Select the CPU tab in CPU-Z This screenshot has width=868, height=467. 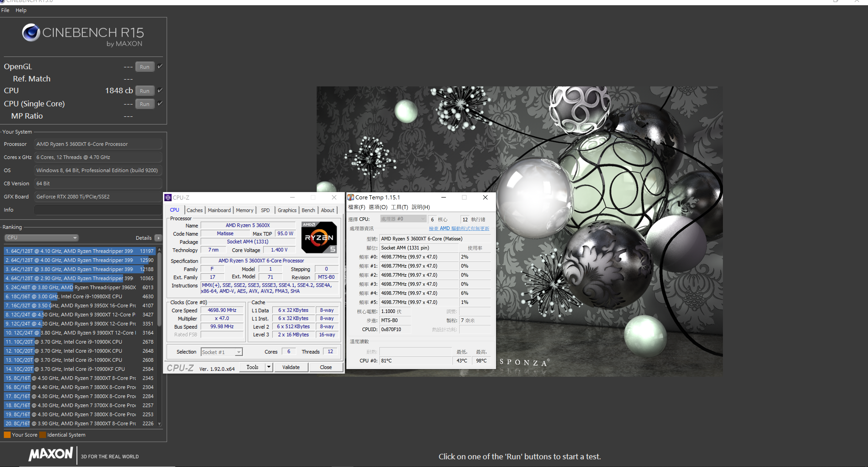[175, 210]
